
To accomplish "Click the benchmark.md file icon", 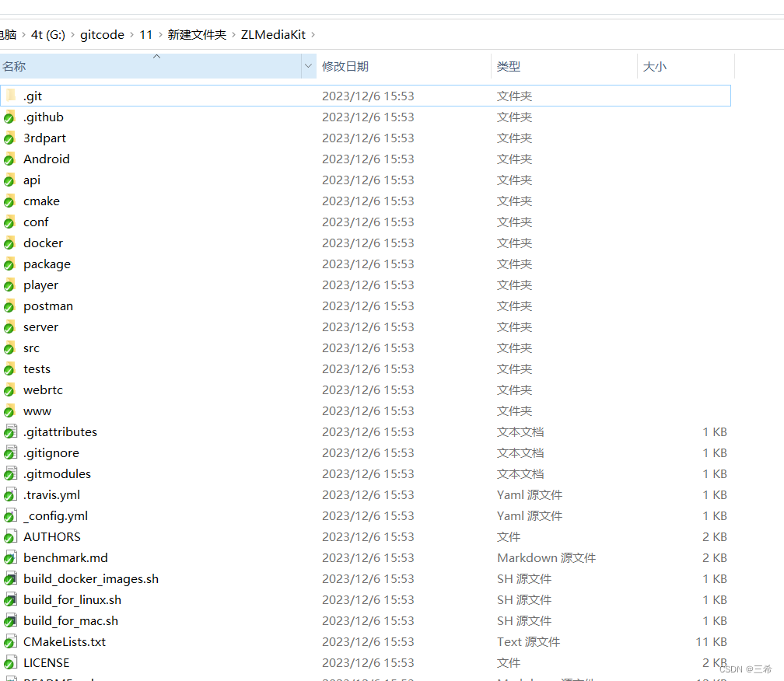I will click(11, 557).
